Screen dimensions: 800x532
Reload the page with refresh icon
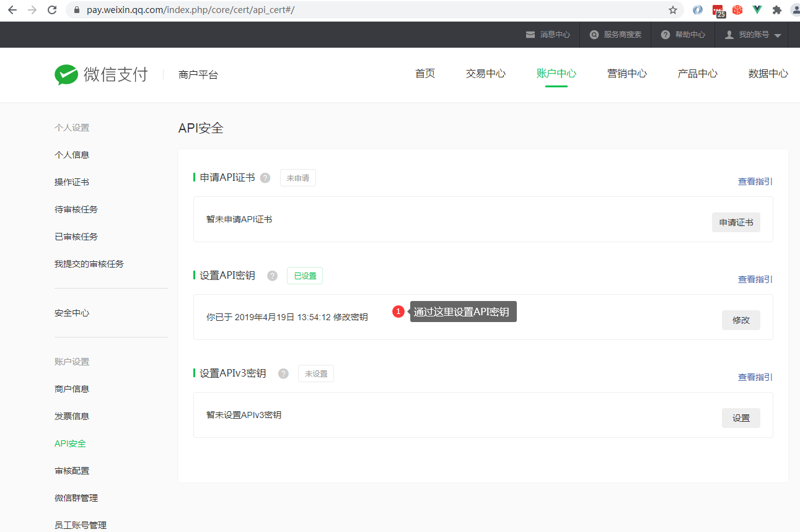click(x=52, y=10)
